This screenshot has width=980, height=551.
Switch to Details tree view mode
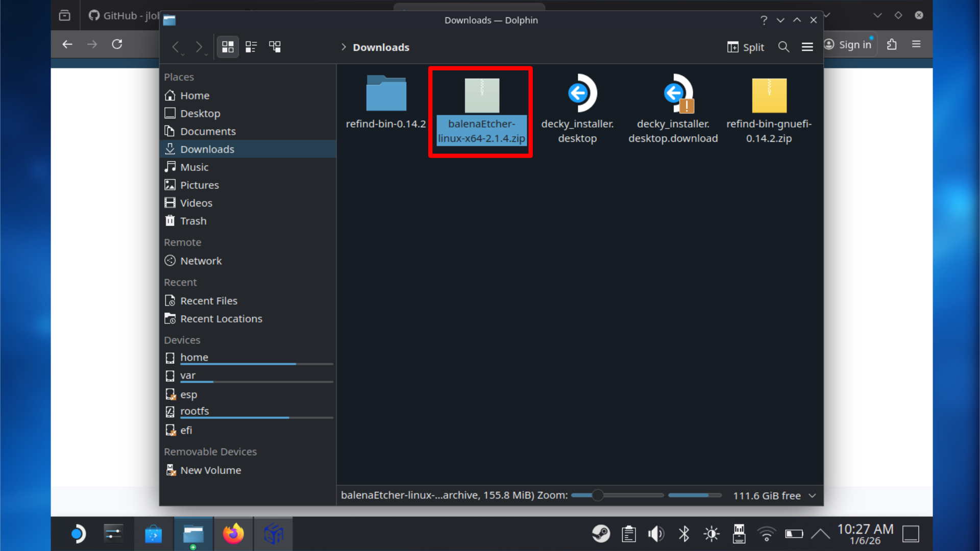point(275,47)
